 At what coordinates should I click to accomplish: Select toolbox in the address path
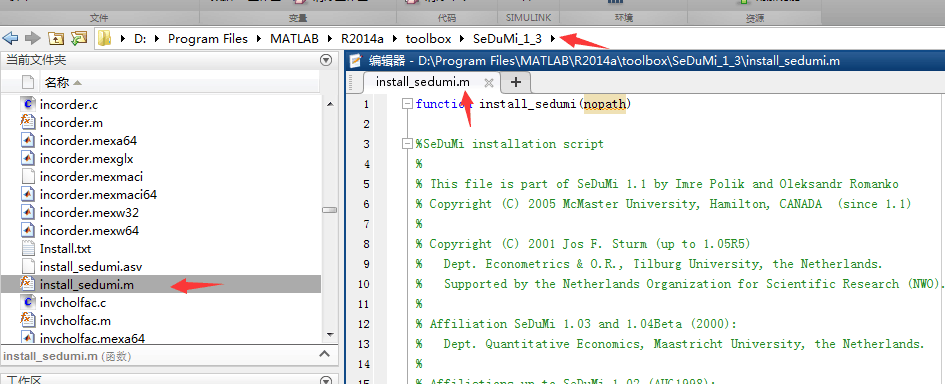(x=429, y=39)
